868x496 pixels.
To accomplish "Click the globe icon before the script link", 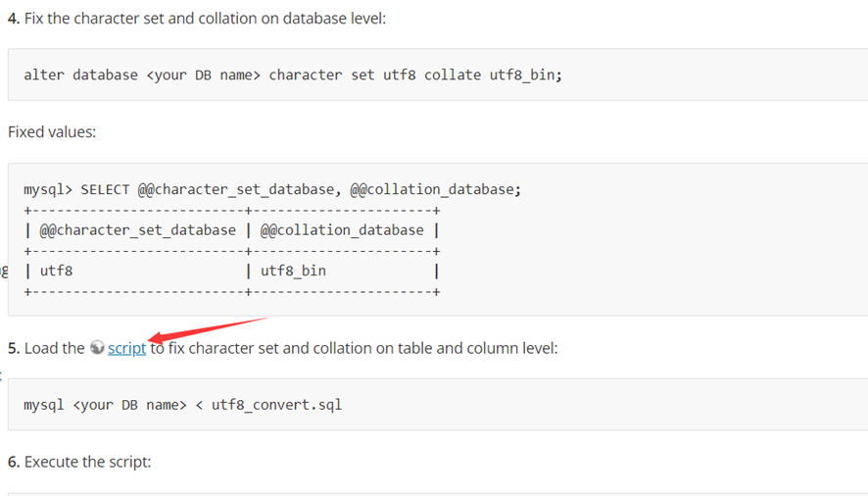I will [x=97, y=348].
